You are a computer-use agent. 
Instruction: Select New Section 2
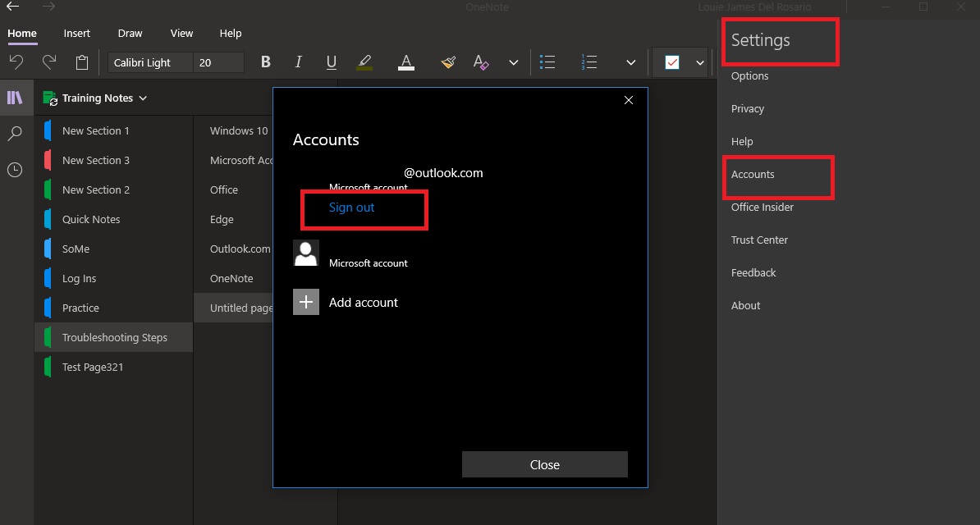[x=114, y=189]
